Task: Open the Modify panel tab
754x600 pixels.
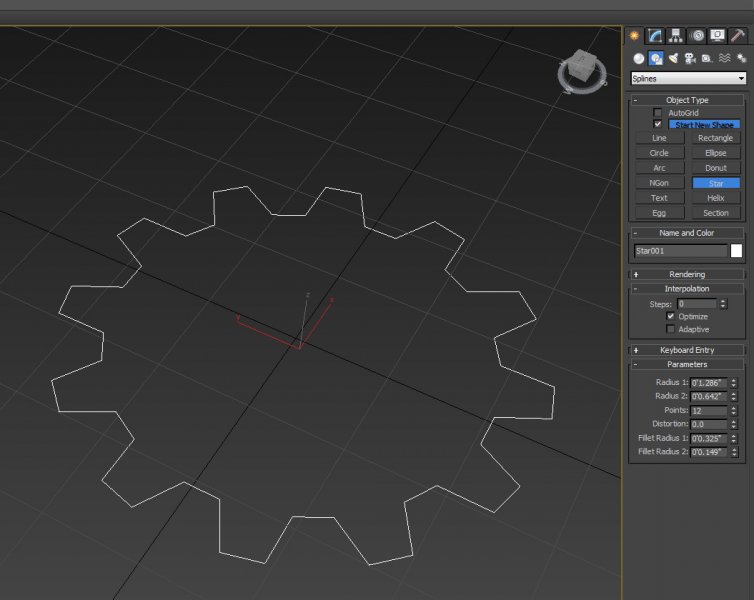Action: [x=655, y=35]
